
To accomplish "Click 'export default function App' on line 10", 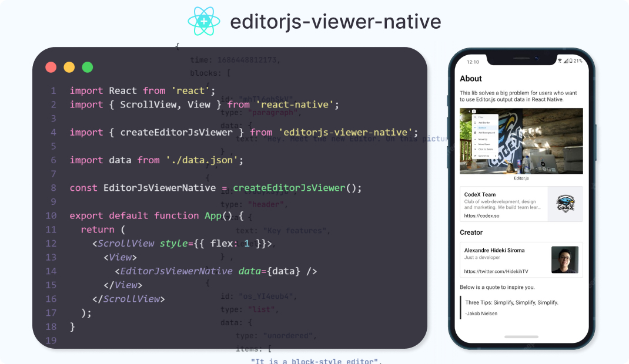I will click(146, 215).
